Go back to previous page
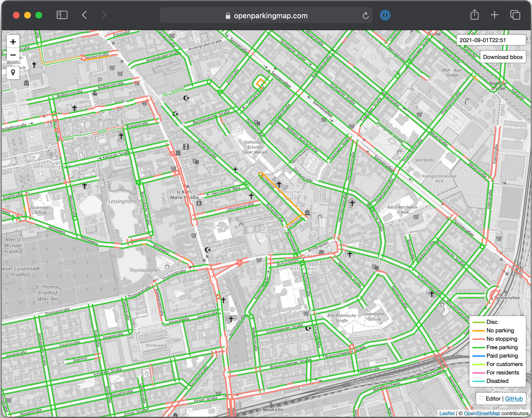Image resolution: width=532 pixels, height=418 pixels. click(84, 15)
